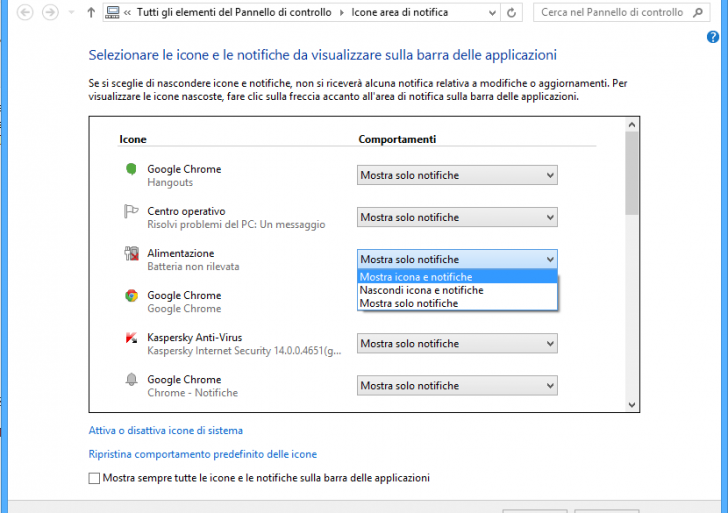Click the list scrollbar up arrow
This screenshot has height=513, width=728.
pyautogui.click(x=631, y=124)
